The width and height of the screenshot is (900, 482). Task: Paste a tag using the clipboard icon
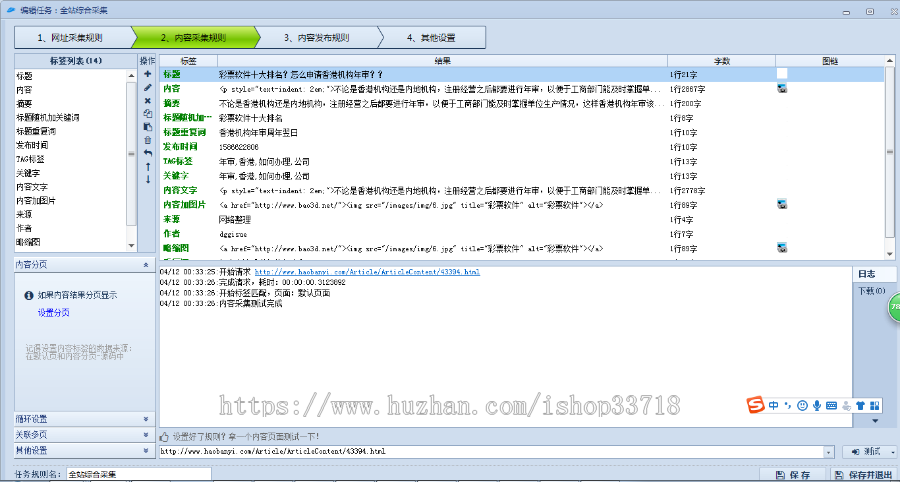point(148,127)
